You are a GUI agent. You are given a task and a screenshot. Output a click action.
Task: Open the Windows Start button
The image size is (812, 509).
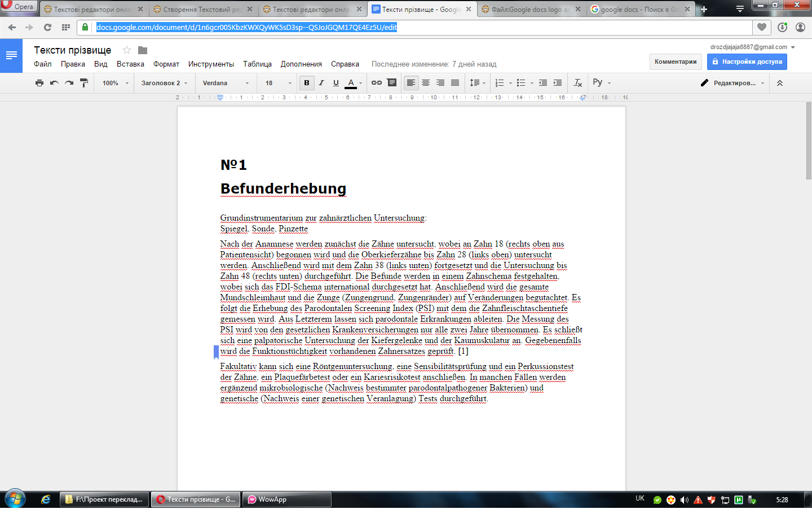pos(15,499)
